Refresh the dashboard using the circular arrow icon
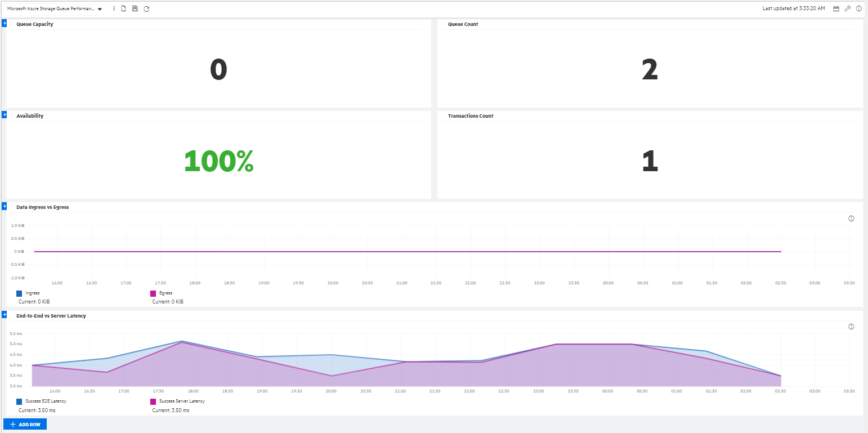 [146, 9]
